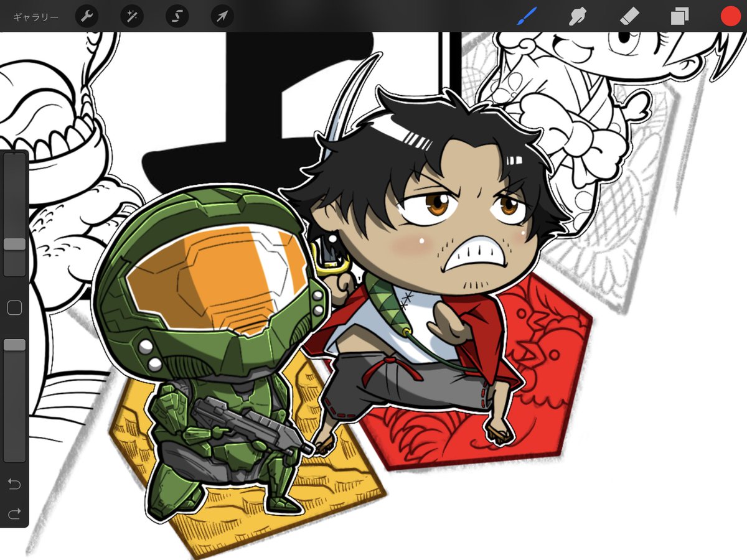Select the Eraser tool
This screenshot has width=747, height=560.
630,16
